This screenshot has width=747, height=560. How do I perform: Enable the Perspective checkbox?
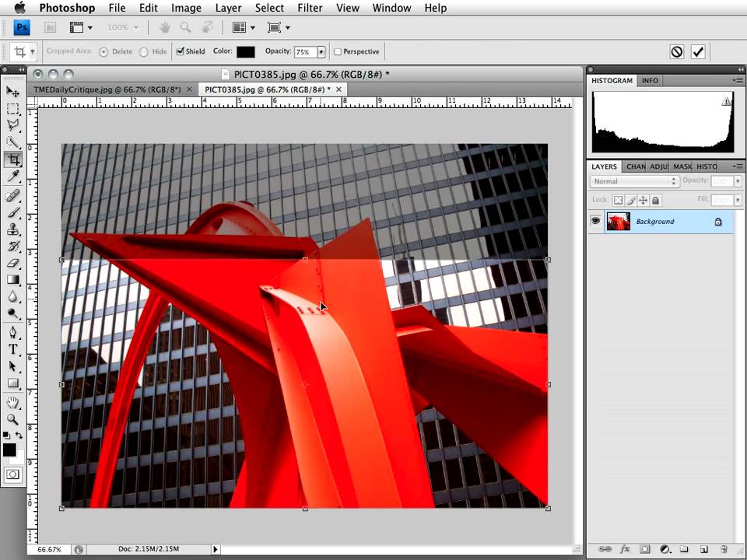[x=338, y=51]
